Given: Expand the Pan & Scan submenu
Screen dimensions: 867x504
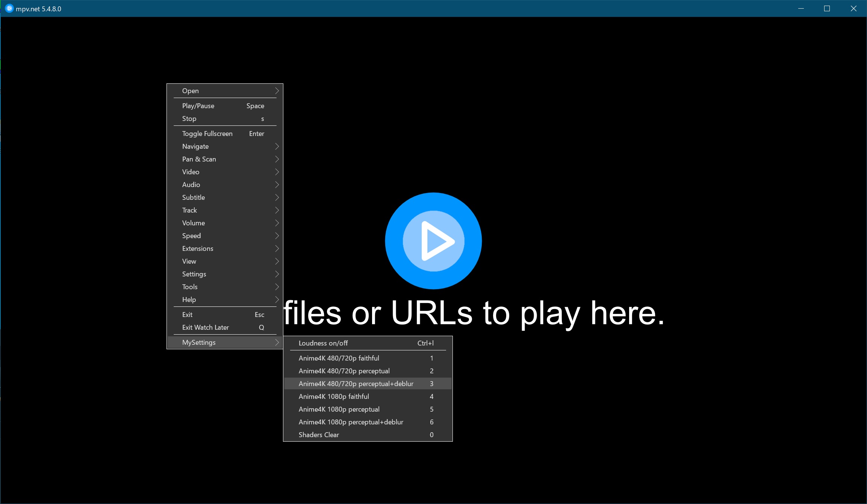Looking at the screenshot, I should 199,159.
